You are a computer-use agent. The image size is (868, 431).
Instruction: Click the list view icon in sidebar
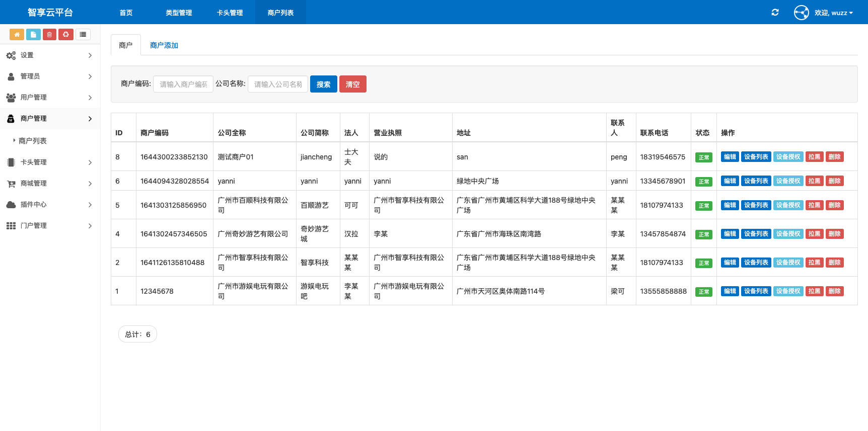click(x=83, y=34)
